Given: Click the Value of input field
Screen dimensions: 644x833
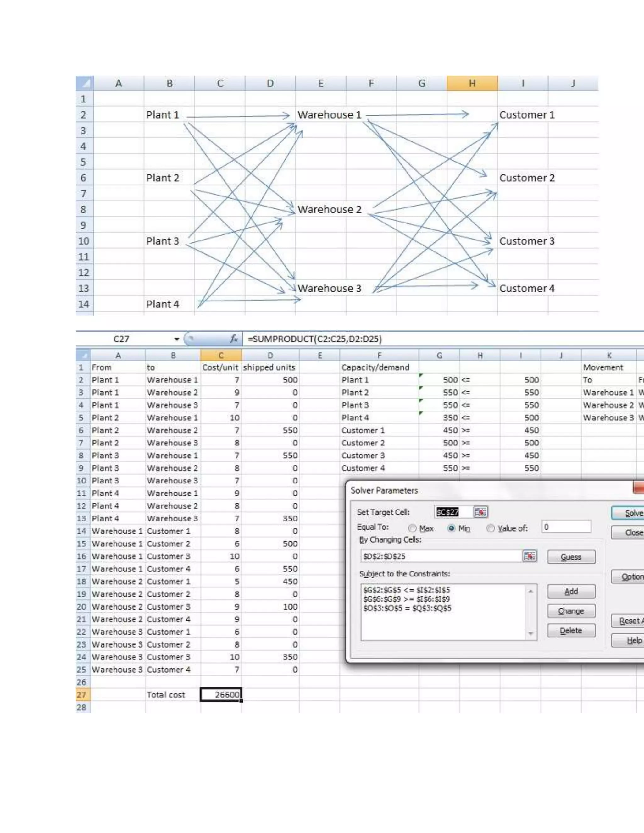Looking at the screenshot, I should coord(566,527).
